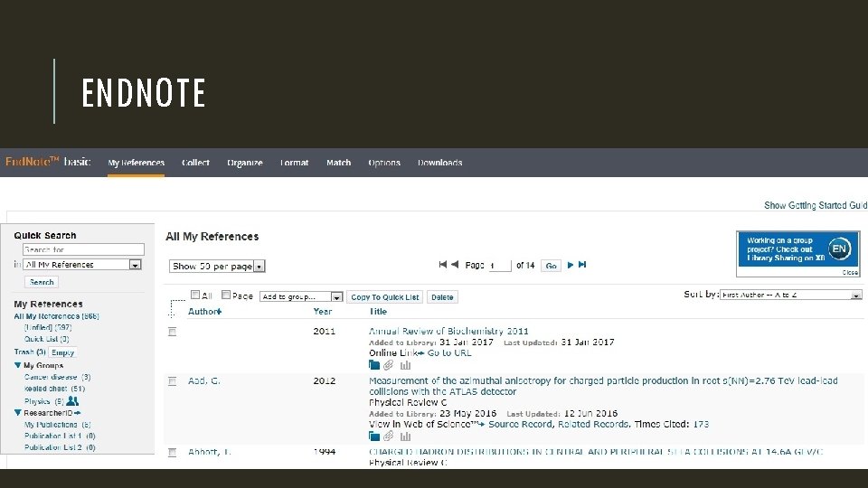Click Times Cited 173 link

pyautogui.click(x=701, y=425)
